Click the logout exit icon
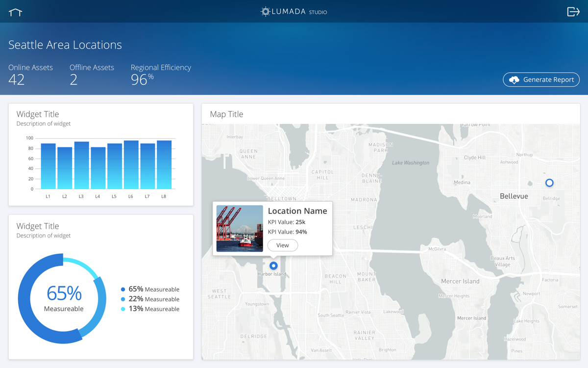 point(573,12)
